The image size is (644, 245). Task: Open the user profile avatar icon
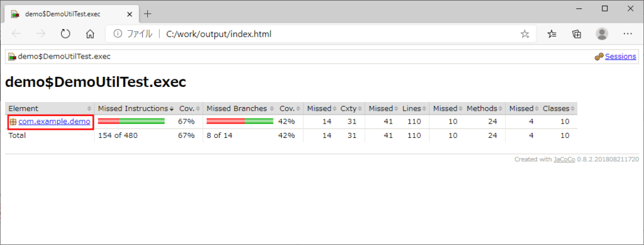[x=602, y=34]
